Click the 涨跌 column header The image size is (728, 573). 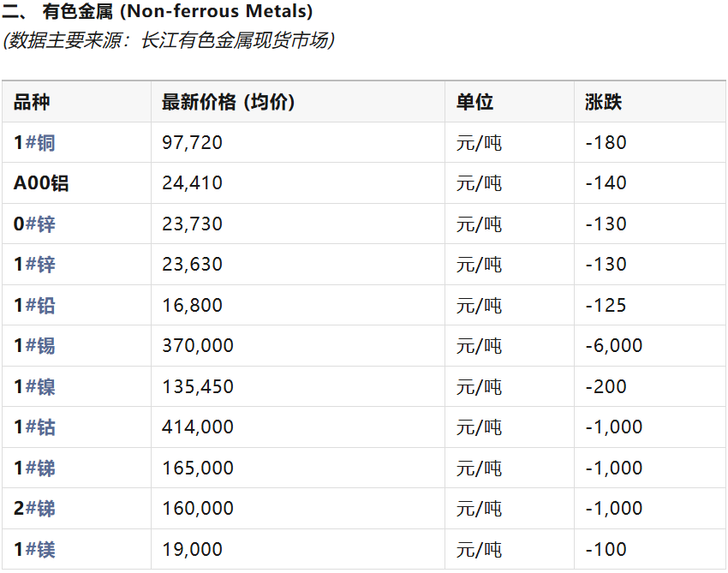pyautogui.click(x=603, y=102)
